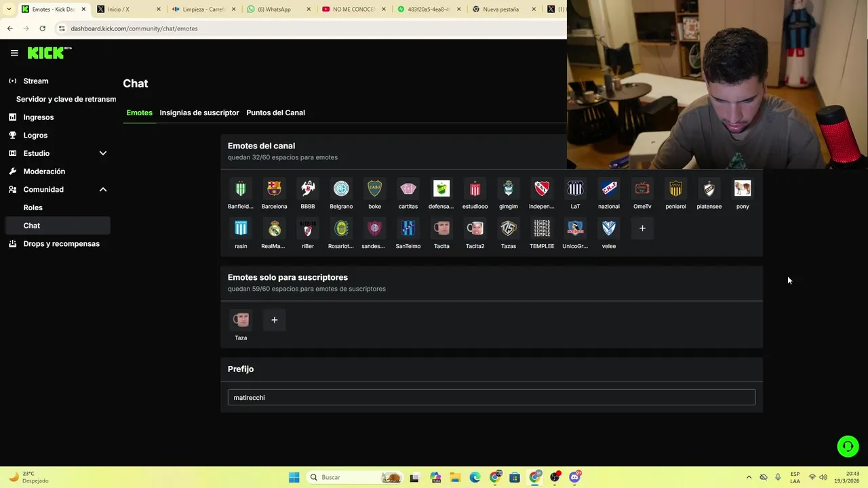The image size is (868, 488).
Task: Open the Barcelona emote
Action: click(x=274, y=188)
